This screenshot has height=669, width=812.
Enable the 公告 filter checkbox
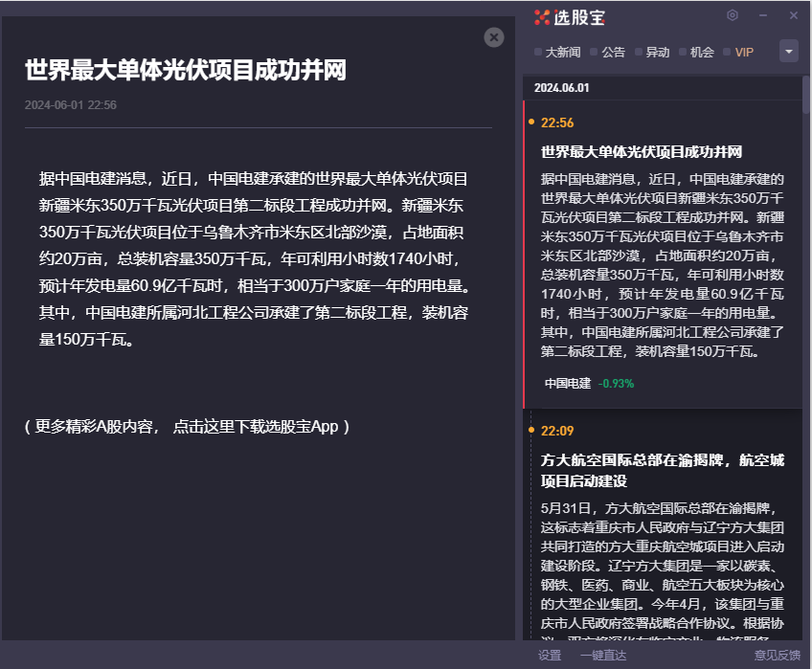595,52
